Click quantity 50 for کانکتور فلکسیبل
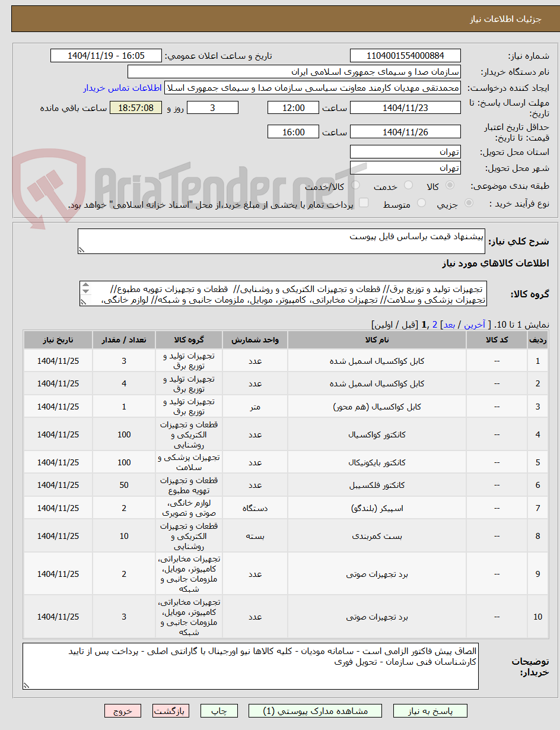This screenshot has height=730, width=560. click(x=124, y=485)
